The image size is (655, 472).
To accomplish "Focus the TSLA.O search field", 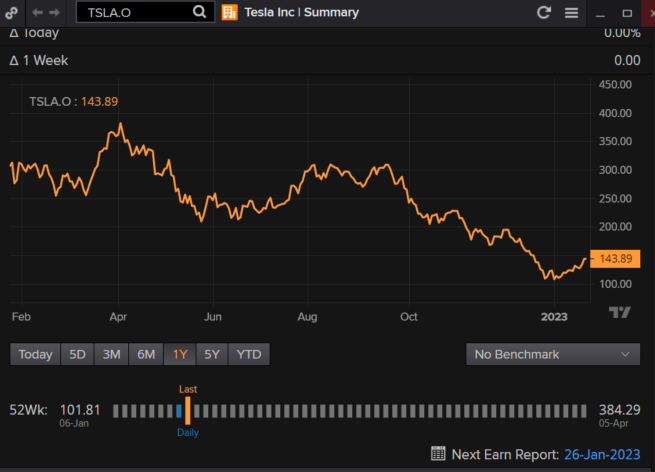I will pos(145,12).
